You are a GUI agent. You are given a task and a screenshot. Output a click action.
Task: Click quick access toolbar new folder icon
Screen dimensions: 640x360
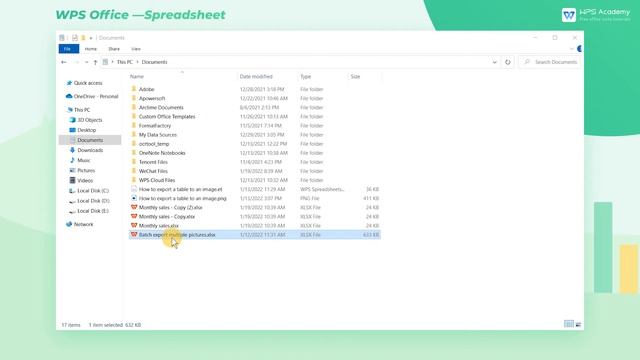point(83,38)
